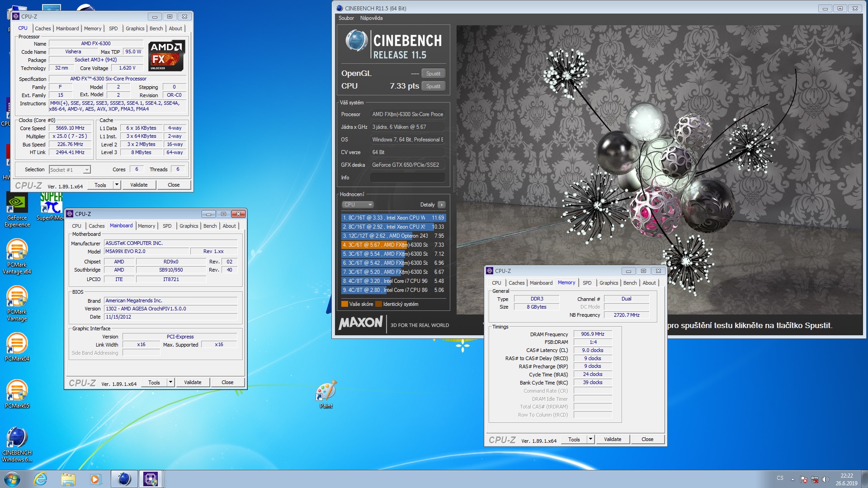The width and height of the screenshot is (868, 488).
Task: Select the PCMark05 desktop icon
Action: 17,394
